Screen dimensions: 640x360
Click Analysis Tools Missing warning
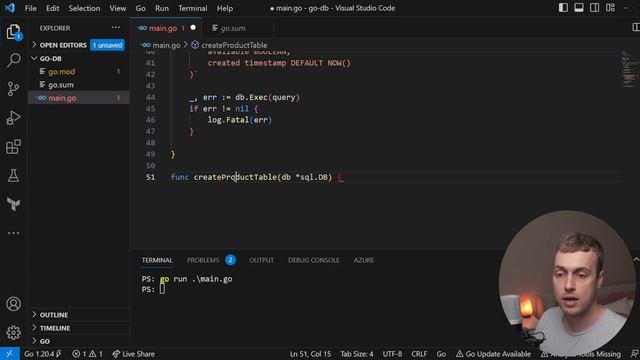[x=580, y=354]
